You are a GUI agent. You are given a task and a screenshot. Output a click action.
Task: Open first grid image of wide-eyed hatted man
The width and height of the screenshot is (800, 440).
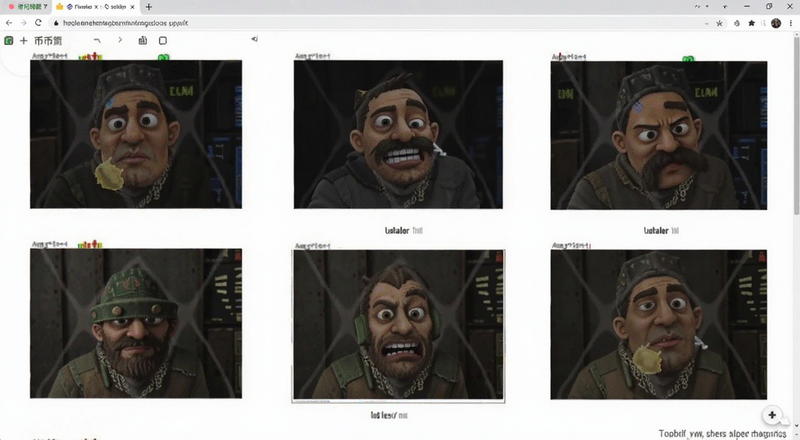[x=136, y=134]
